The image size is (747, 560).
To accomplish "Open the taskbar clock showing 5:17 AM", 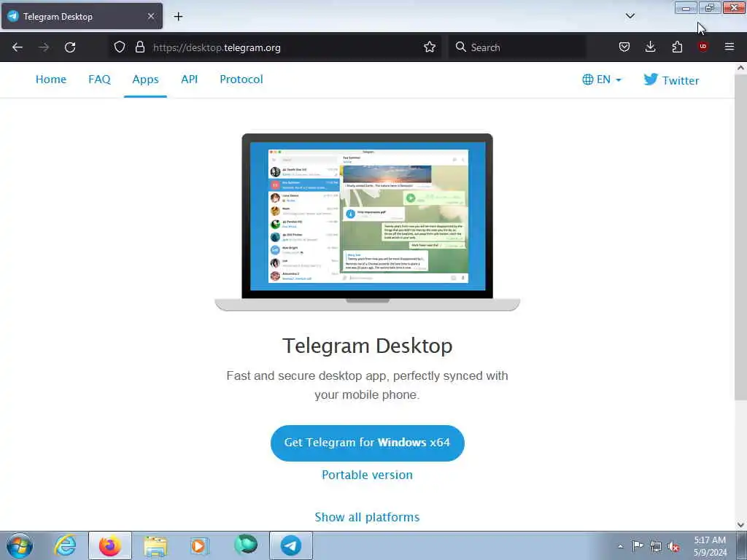I will pos(710,546).
